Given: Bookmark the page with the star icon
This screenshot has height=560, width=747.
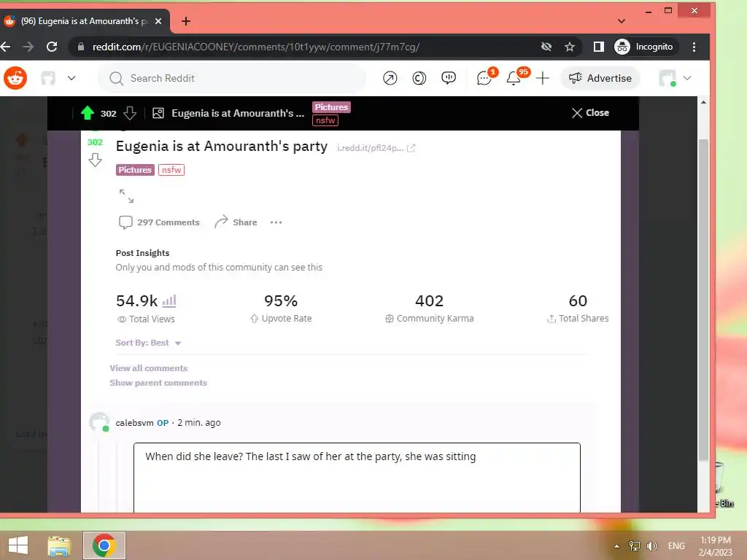Looking at the screenshot, I should pos(569,47).
